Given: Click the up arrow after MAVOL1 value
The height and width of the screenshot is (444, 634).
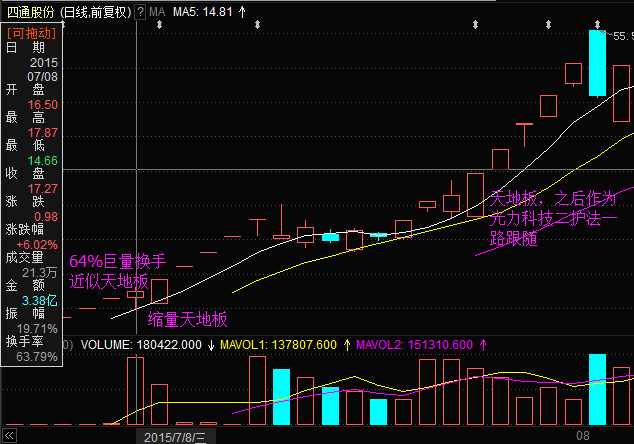Looking at the screenshot, I should click(347, 345).
